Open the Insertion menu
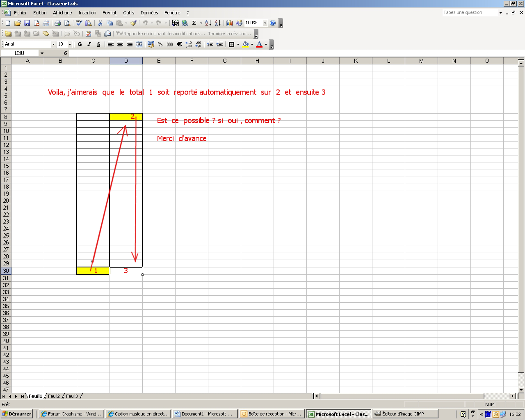 click(87, 13)
